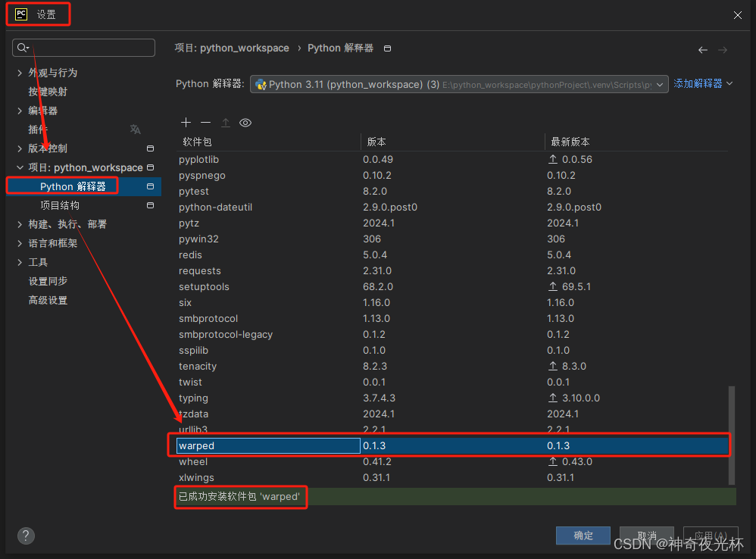Viewport: 756px width, 559px height.
Task: Select 高级设置 in the settings tree
Action: tap(48, 300)
